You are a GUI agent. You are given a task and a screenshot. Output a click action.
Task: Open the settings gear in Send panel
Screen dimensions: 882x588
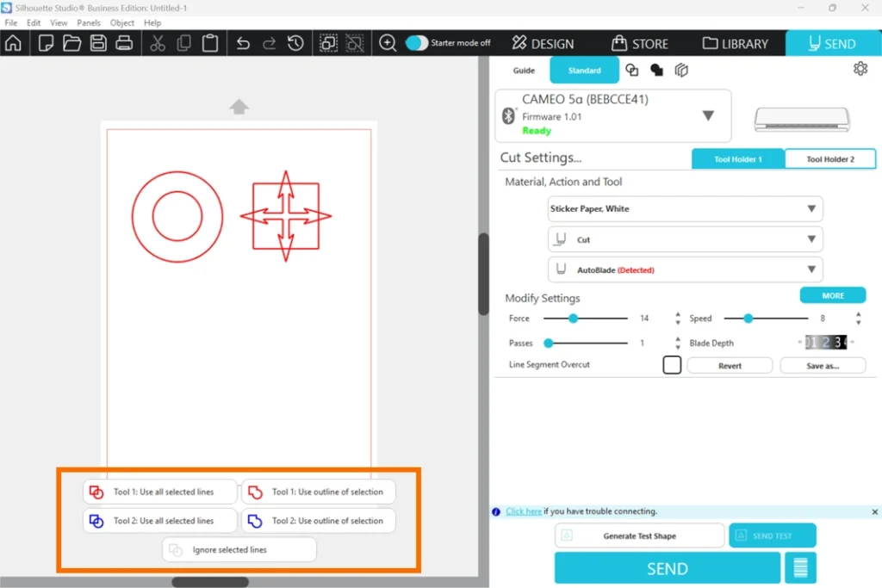pos(860,69)
